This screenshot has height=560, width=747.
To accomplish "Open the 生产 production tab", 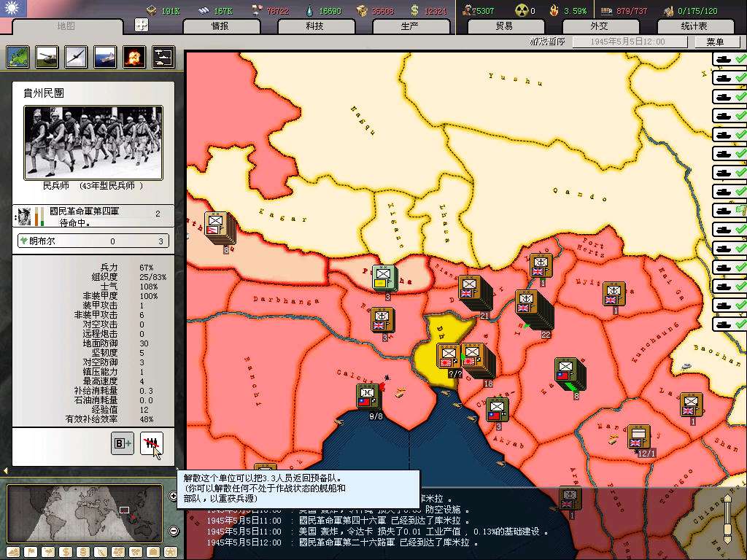I will tap(410, 26).
